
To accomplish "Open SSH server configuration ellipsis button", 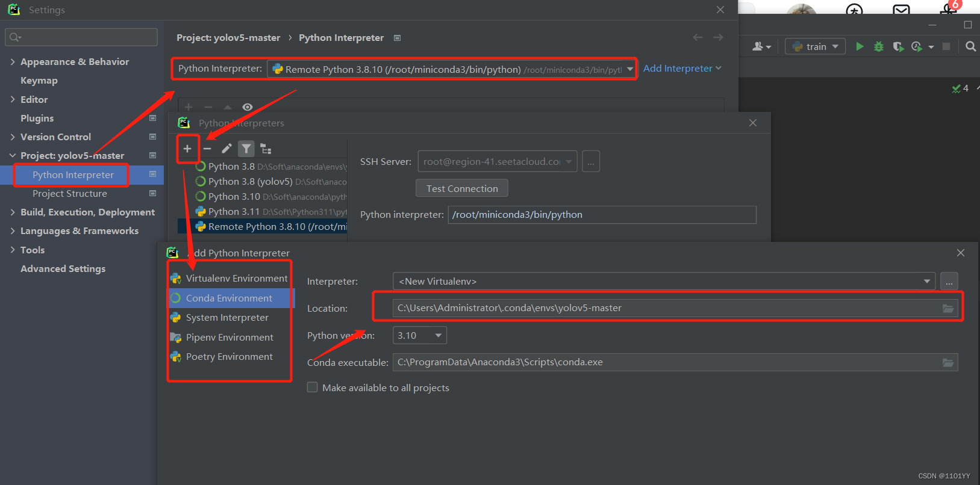I will click(591, 161).
